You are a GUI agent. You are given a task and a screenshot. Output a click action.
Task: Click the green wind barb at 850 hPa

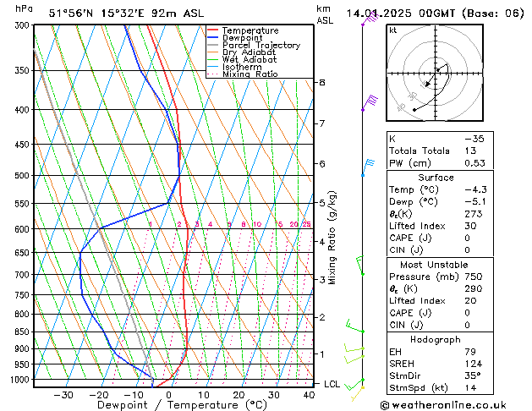(355, 326)
